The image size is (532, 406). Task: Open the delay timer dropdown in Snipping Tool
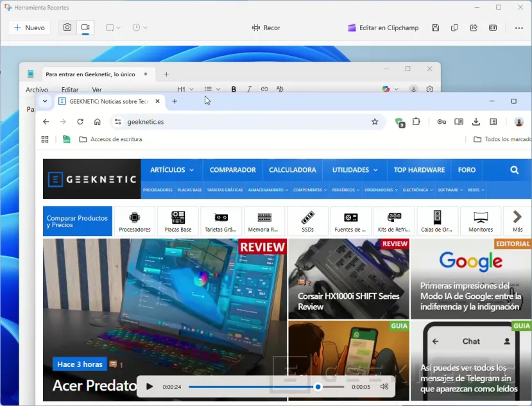138,28
